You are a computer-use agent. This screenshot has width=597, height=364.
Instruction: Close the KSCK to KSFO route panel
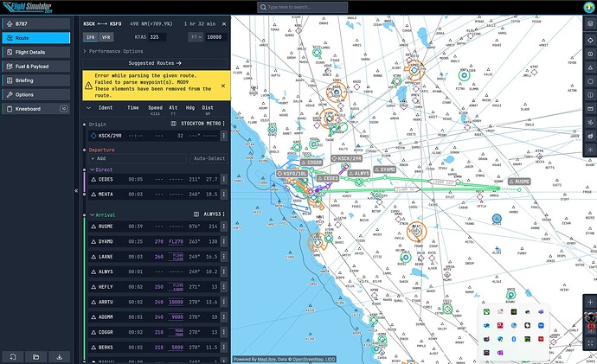coord(224,23)
